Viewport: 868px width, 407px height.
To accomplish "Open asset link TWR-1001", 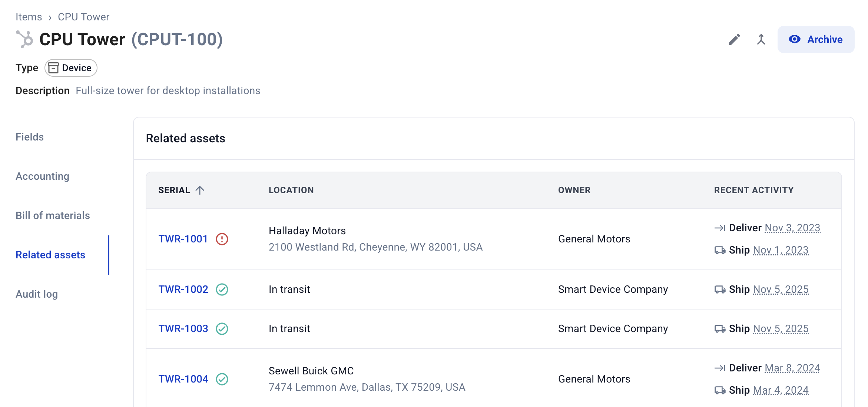I will [x=183, y=239].
